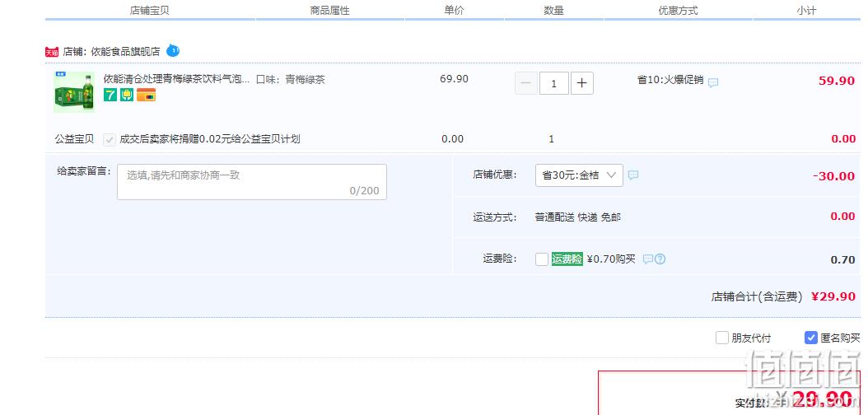Viewport: 868px width, 415px height.
Task: Click the 省10:火爆促销 discount text
Action: [x=670, y=80]
